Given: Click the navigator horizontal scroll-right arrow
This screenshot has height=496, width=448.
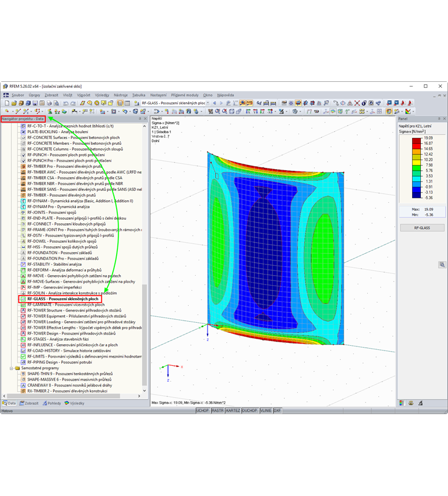Looking at the screenshot, I should (x=139, y=396).
